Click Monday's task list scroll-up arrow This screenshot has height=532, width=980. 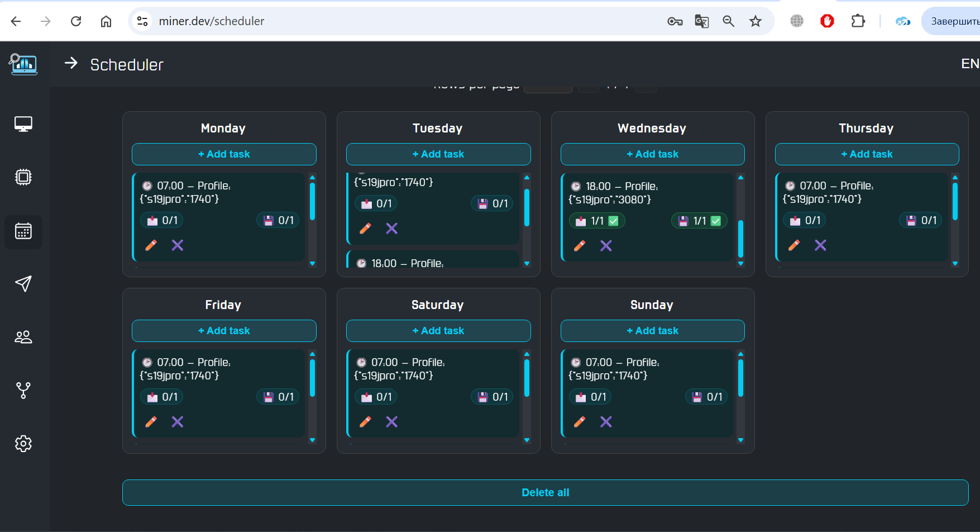coord(313,178)
